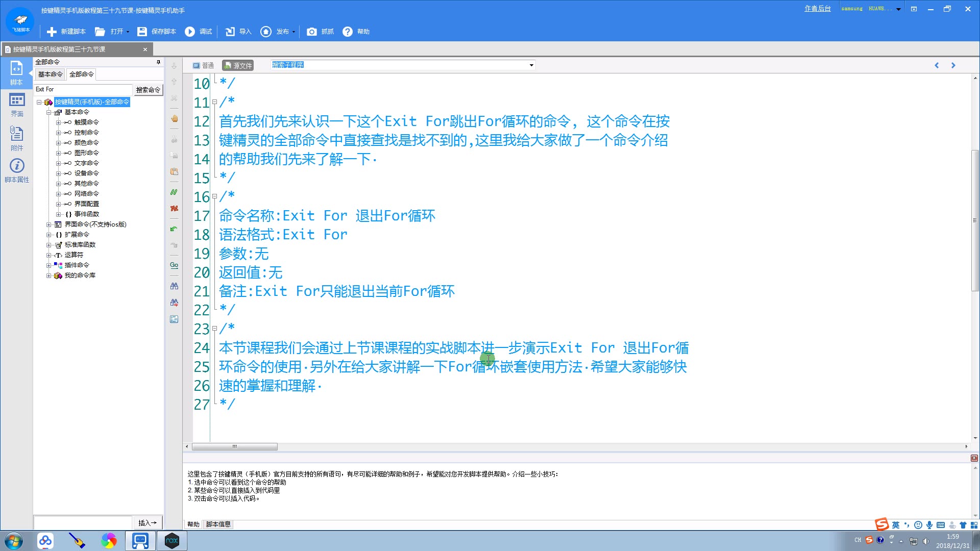Expand the 控制命令 tree node

[x=58, y=133]
